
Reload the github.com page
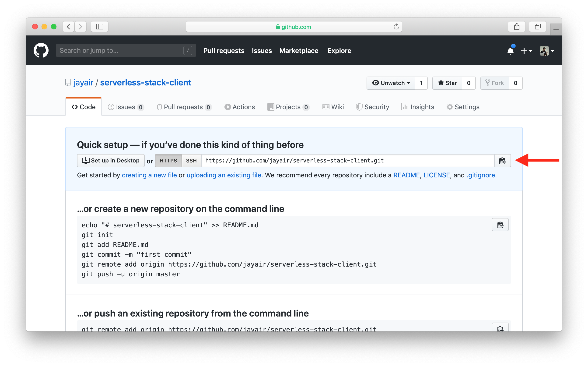396,27
